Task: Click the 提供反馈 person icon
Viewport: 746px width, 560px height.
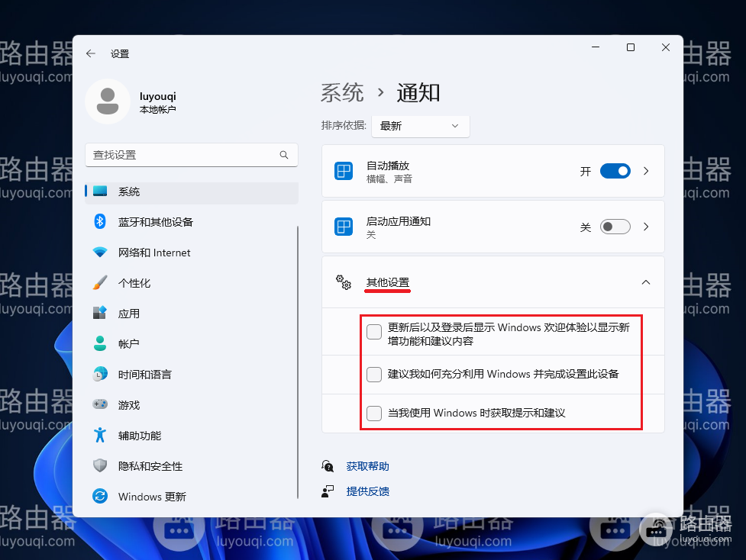Action: pos(328,491)
